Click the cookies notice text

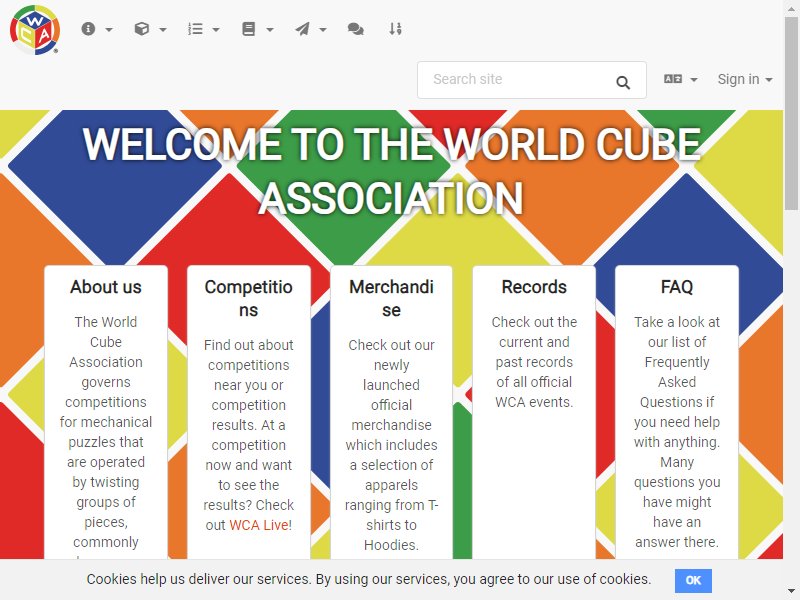[368, 579]
